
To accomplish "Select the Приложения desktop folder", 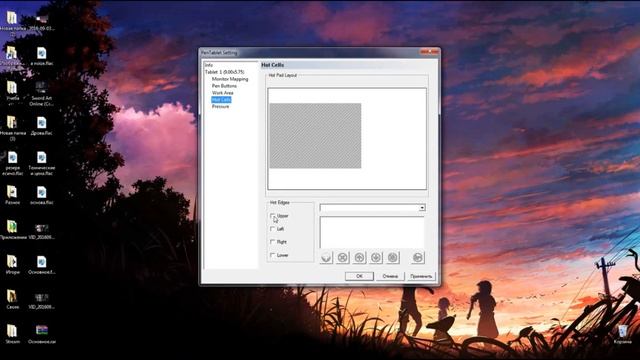I will coord(12,229).
